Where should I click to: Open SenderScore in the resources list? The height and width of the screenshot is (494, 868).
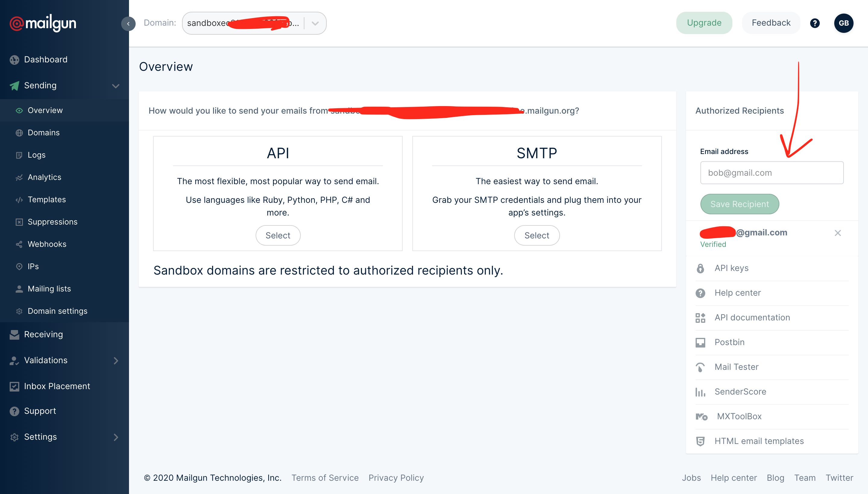pos(740,392)
